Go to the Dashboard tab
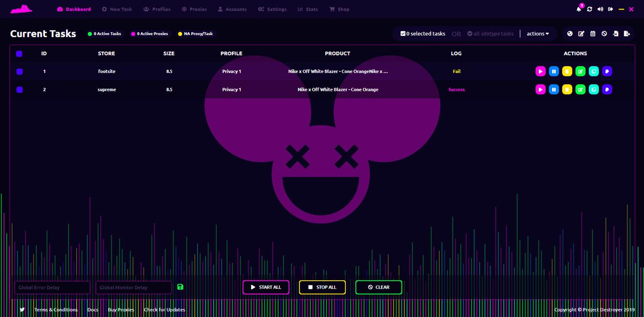 (74, 9)
